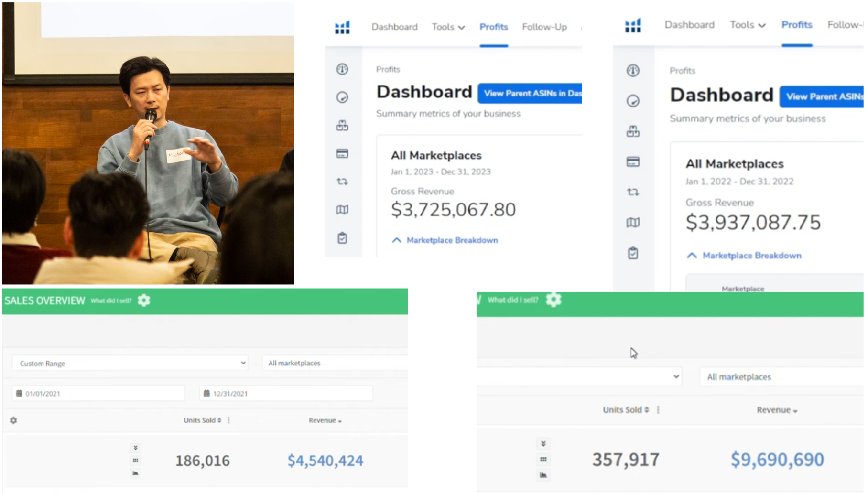868x493 pixels.
Task: Switch to the Dashboard tab in the 2022 panel
Action: click(689, 25)
